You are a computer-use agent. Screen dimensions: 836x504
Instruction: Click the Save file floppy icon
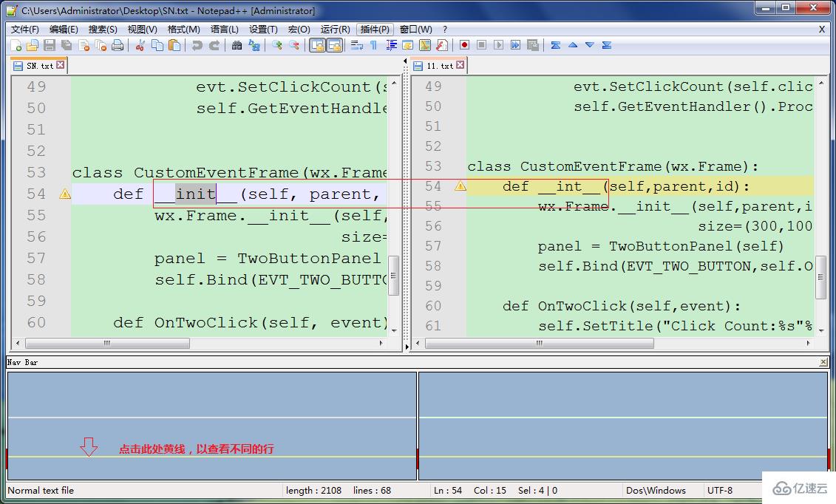point(50,45)
